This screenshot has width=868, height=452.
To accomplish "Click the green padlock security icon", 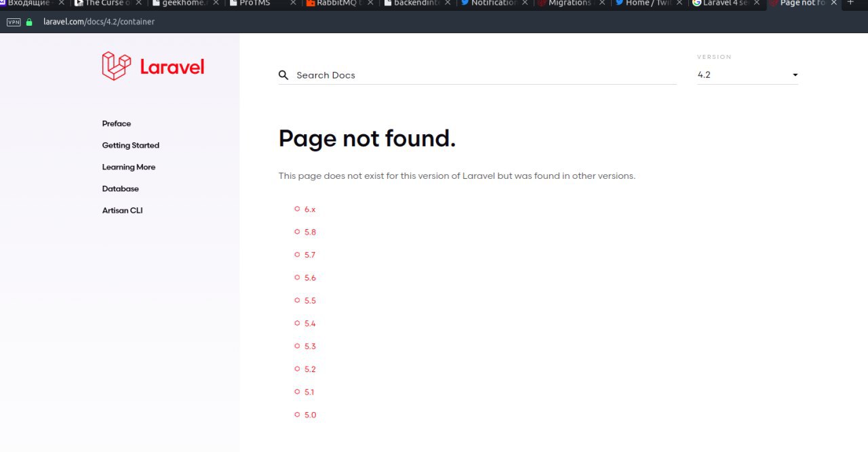I will click(29, 22).
